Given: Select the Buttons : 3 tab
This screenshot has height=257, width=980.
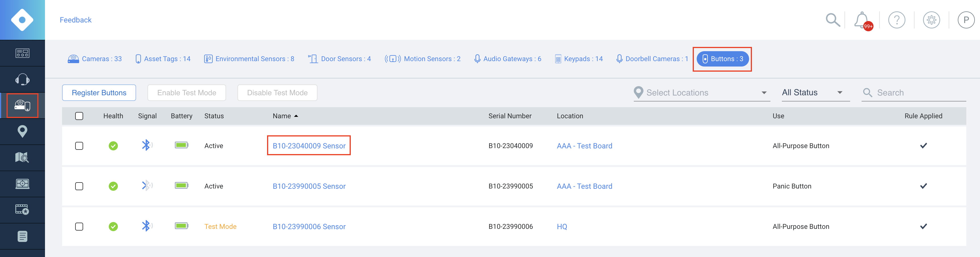Looking at the screenshot, I should pos(722,59).
